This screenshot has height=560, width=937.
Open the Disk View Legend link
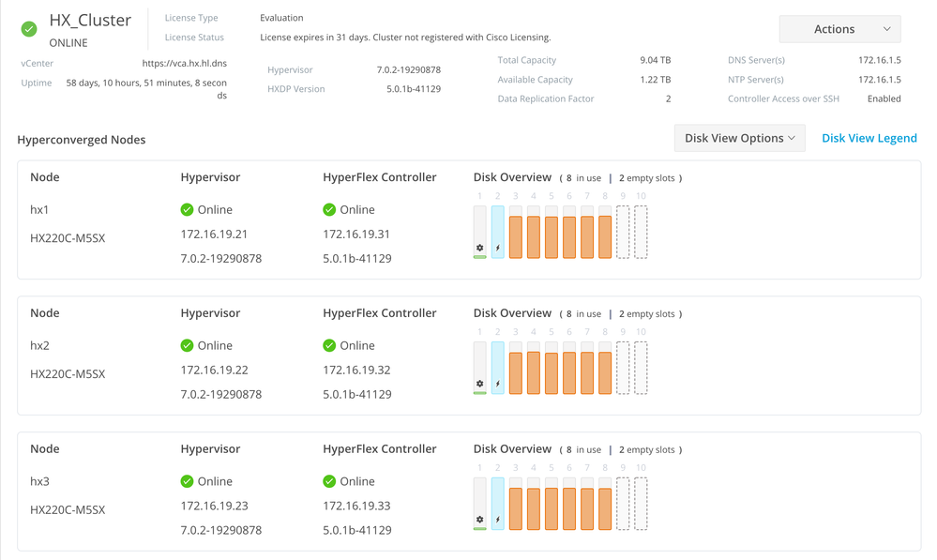(869, 138)
